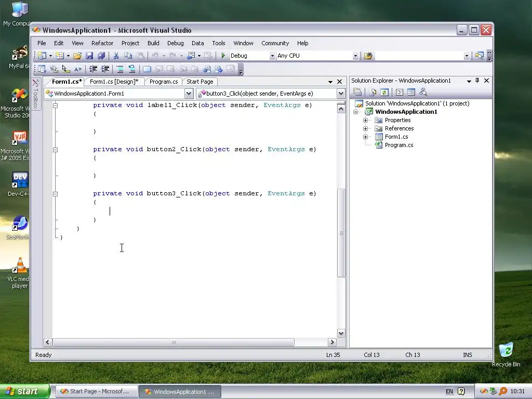Click the Windows start button
The height and width of the screenshot is (399, 532).
(24, 392)
